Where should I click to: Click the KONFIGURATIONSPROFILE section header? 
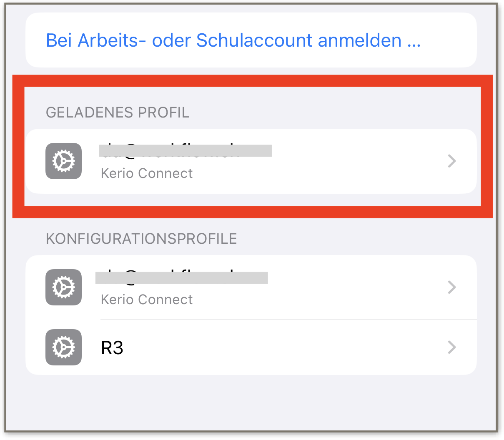[141, 239]
